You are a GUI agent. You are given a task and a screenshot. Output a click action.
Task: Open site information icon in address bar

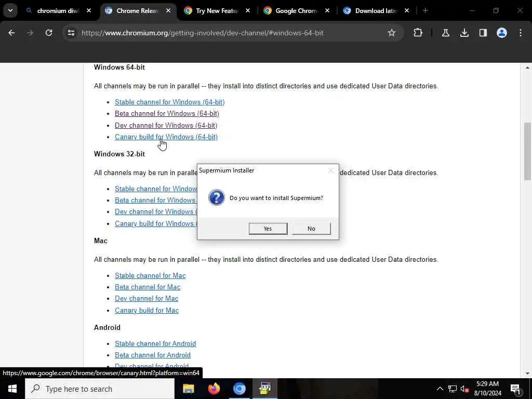[71, 33]
